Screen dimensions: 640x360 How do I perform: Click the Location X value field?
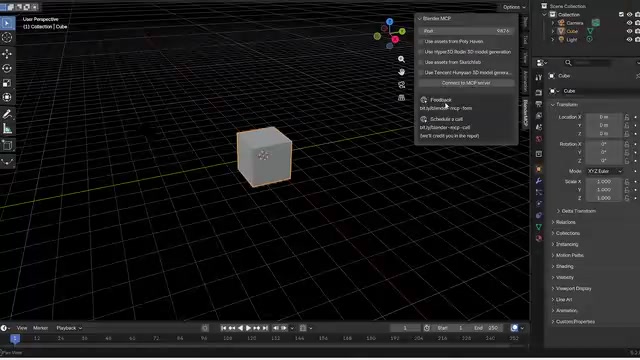(x=604, y=117)
